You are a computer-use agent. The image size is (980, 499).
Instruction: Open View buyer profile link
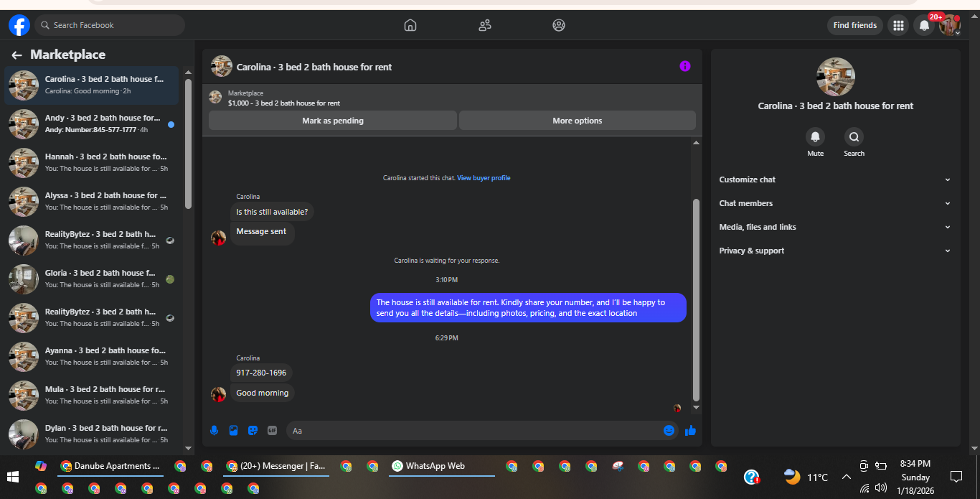point(484,178)
